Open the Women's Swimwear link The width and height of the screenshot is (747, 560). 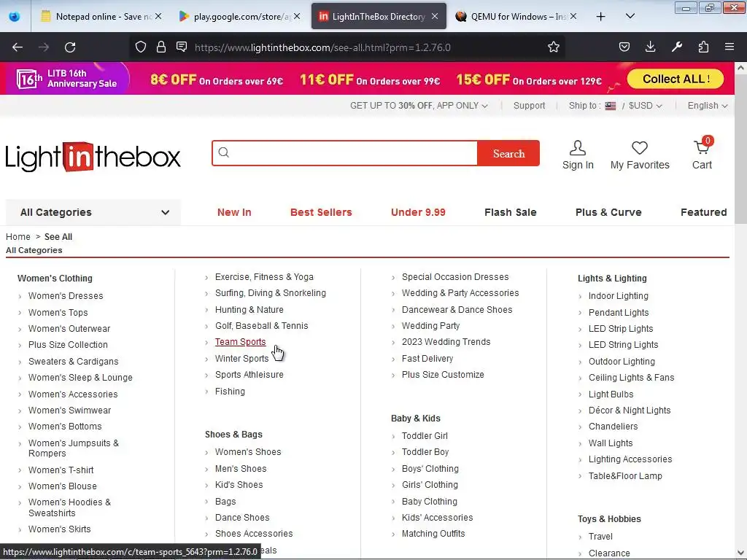(x=69, y=410)
